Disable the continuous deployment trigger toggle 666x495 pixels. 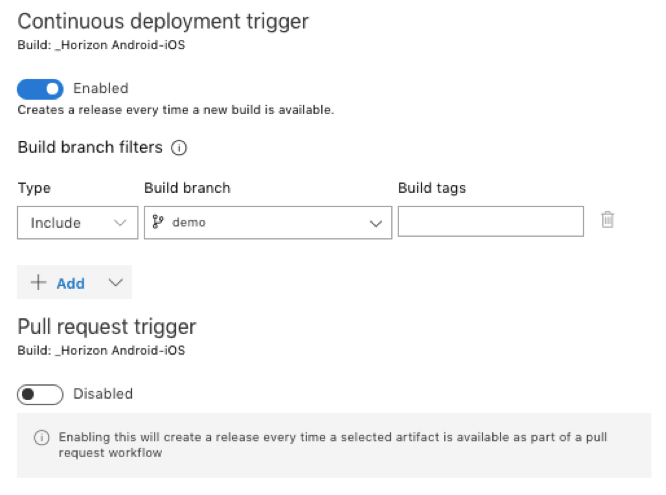[x=40, y=89]
